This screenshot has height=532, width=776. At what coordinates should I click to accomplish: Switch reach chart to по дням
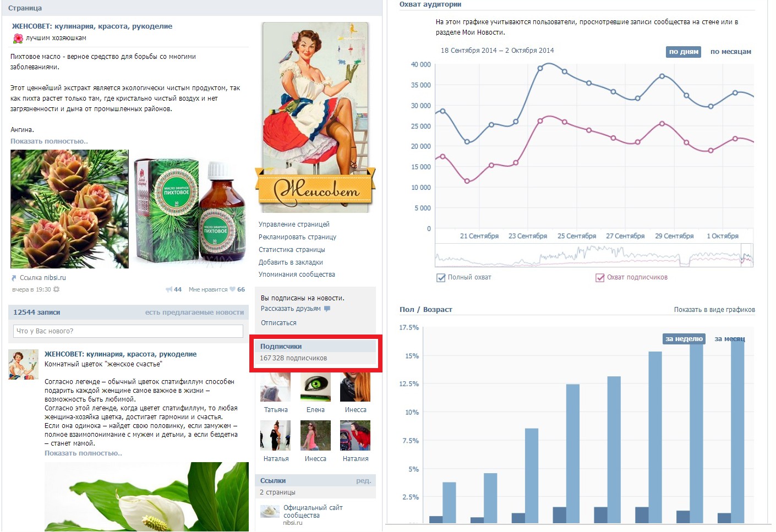[x=684, y=52]
